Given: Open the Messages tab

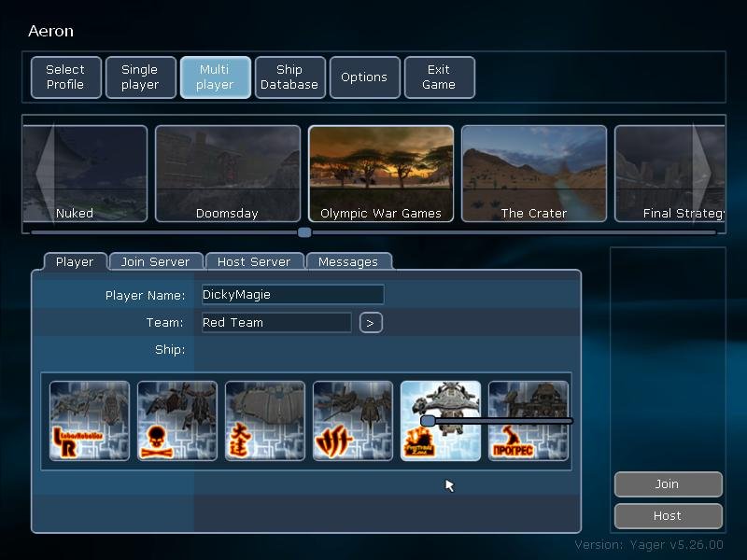Looking at the screenshot, I should click(x=348, y=262).
